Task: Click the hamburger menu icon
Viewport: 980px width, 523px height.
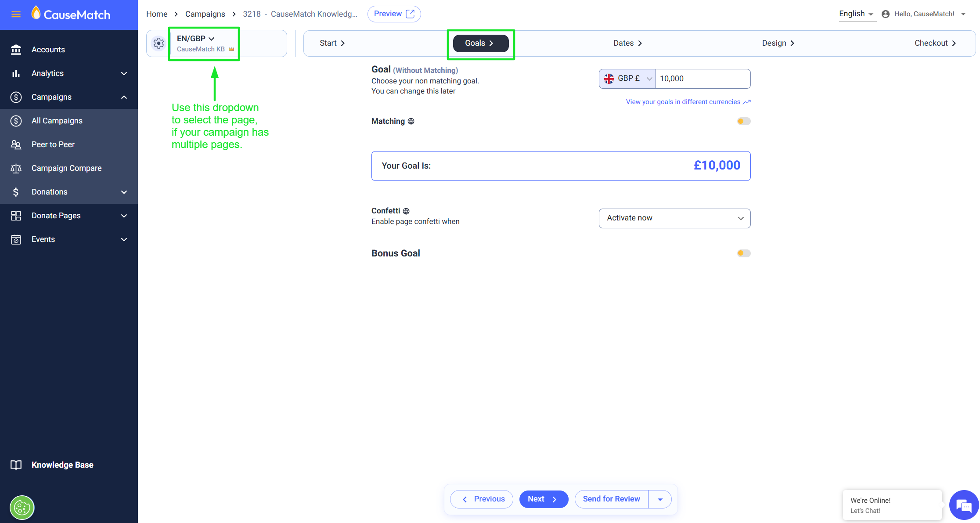Action: tap(16, 14)
